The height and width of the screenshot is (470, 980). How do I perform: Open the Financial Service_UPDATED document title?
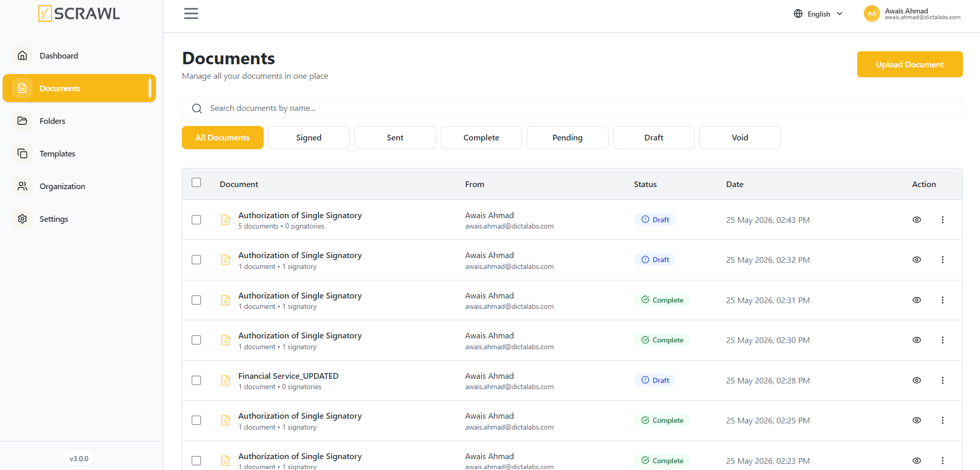tap(289, 376)
